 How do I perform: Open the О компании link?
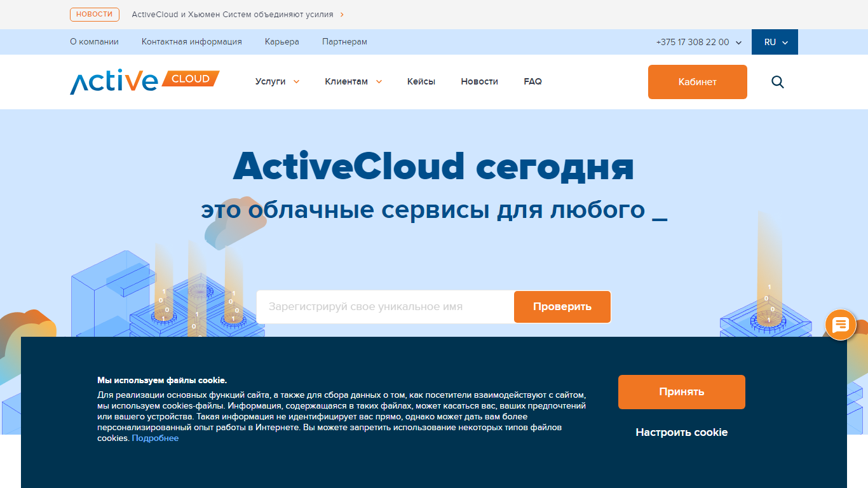94,42
